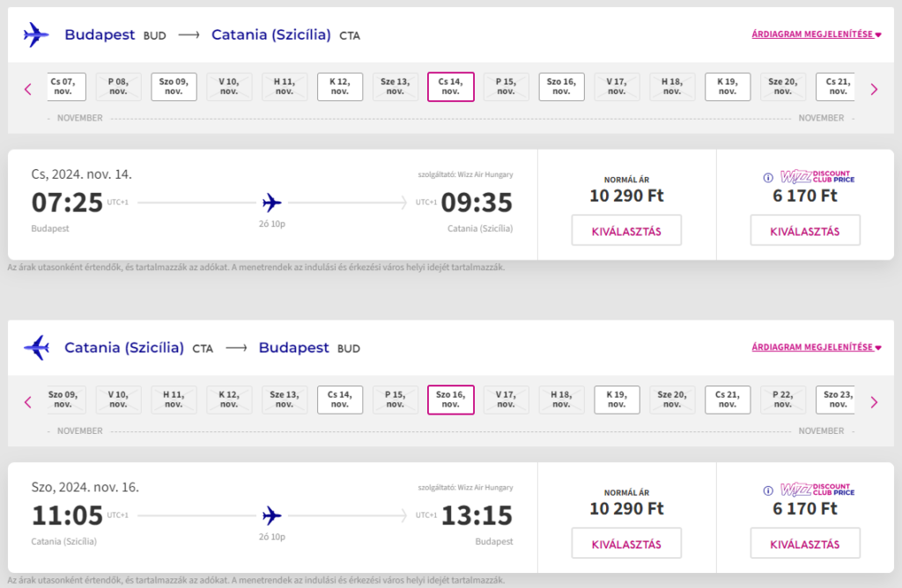This screenshot has width=902, height=588.
Task: Click info icon next to outbound Wizz Discount Club price
Action: [769, 177]
